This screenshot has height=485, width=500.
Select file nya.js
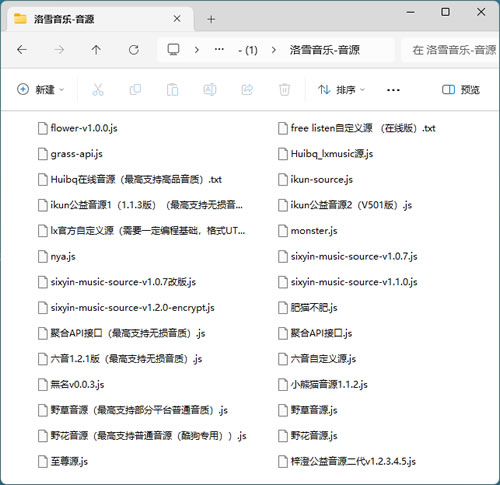[x=57, y=256]
